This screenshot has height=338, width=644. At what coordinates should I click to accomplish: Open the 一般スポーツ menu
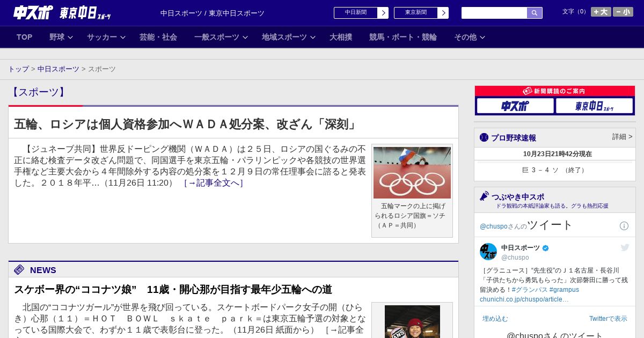(217, 37)
